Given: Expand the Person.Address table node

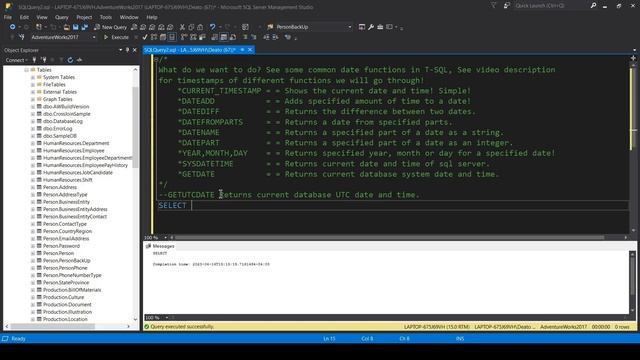Looking at the screenshot, I should (33, 187).
